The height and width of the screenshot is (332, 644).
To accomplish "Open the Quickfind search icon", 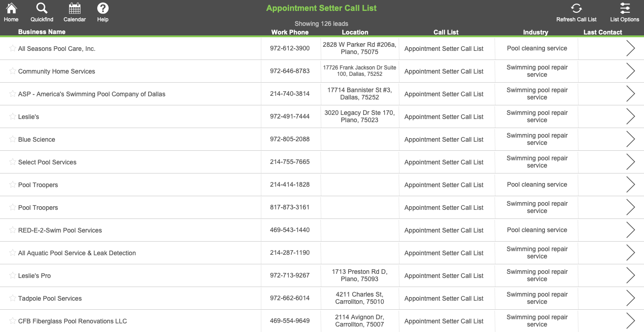I will (x=42, y=8).
